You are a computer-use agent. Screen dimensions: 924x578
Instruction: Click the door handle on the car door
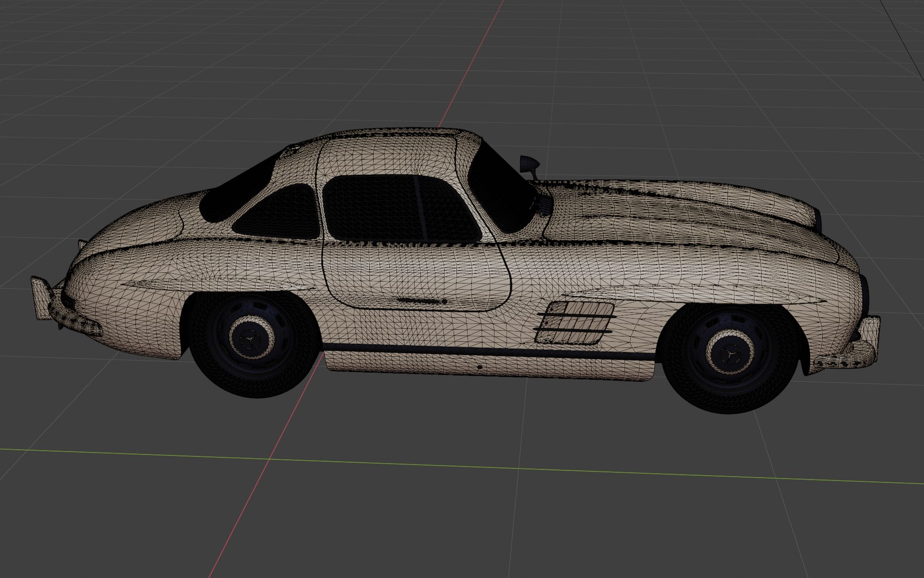pos(422,301)
